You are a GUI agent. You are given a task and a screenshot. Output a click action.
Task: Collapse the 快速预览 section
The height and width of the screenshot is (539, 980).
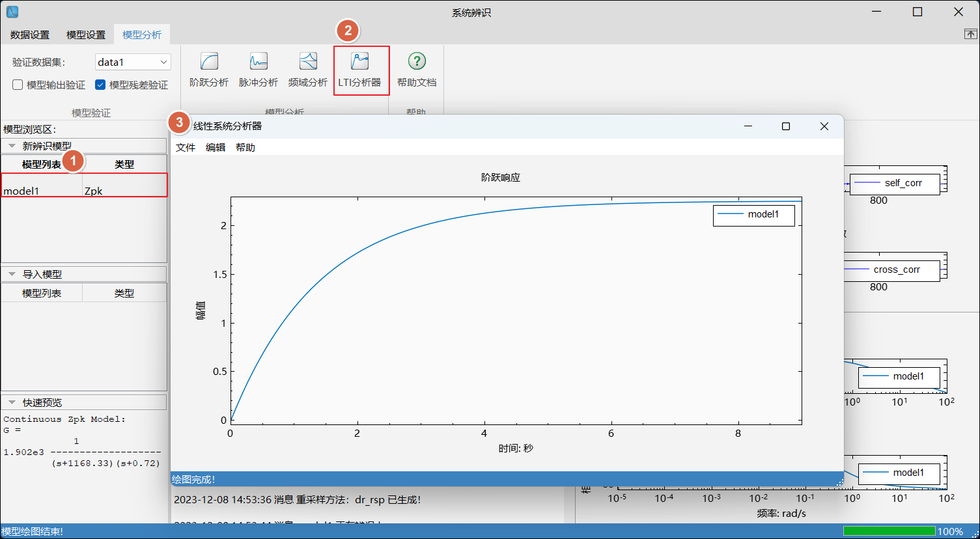[12, 402]
